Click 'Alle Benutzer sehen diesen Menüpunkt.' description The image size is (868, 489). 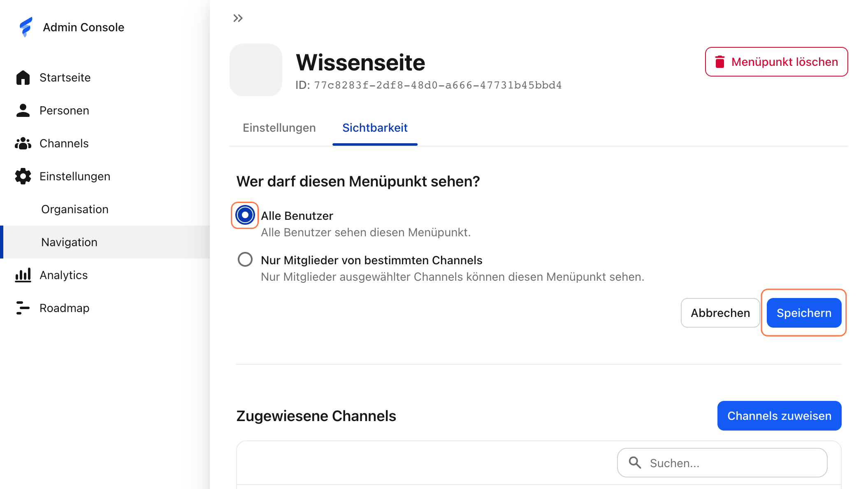point(366,232)
